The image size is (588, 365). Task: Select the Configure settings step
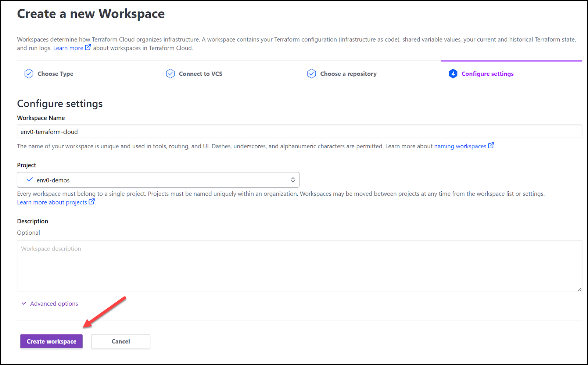click(487, 74)
